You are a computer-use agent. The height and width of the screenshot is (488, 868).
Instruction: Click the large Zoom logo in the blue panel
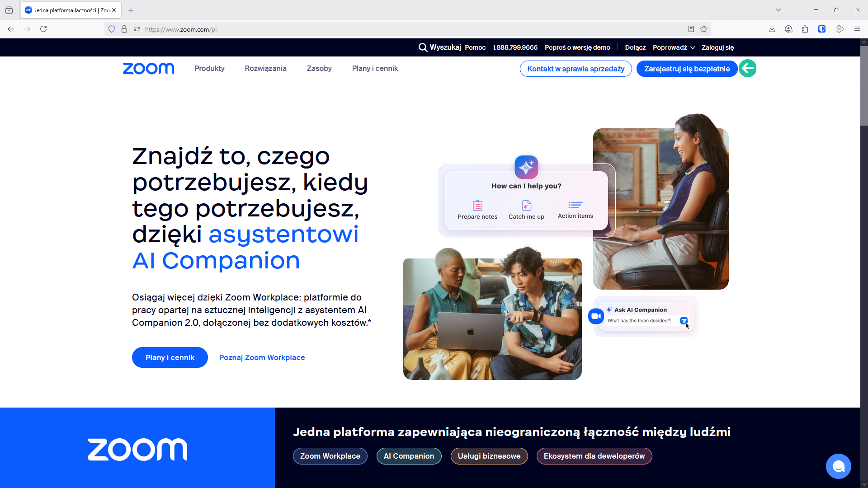[137, 450]
